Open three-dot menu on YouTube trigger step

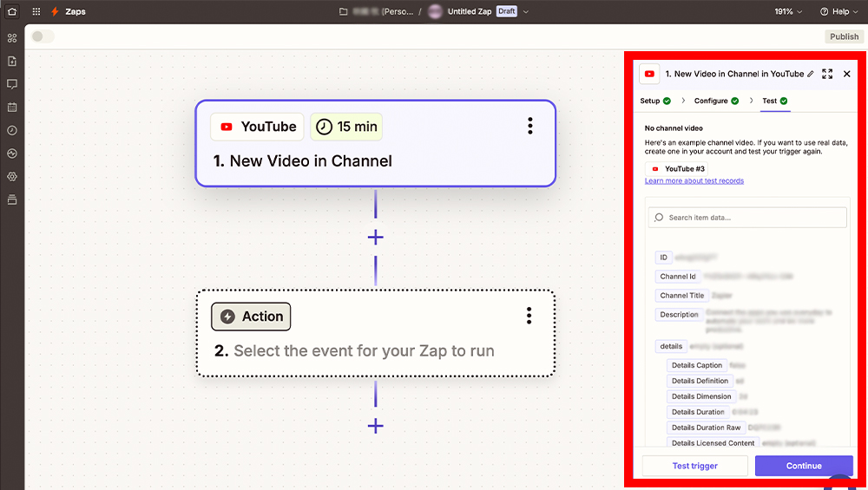(x=529, y=126)
